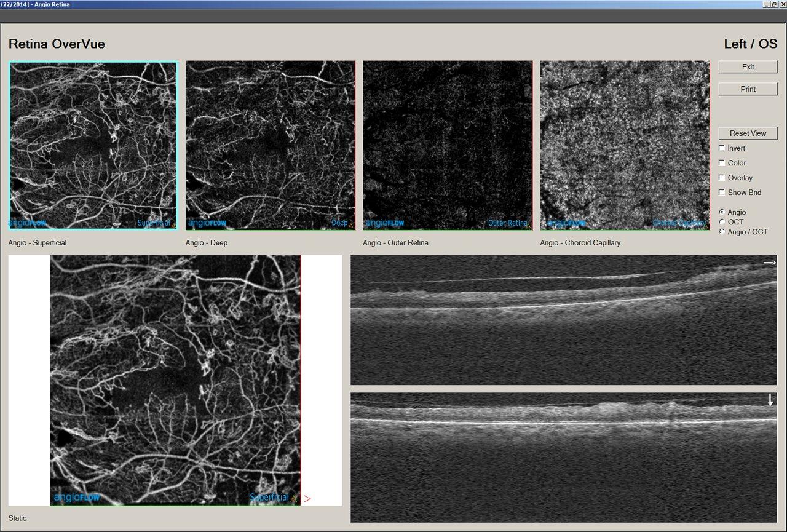Click the Print button

(x=748, y=89)
